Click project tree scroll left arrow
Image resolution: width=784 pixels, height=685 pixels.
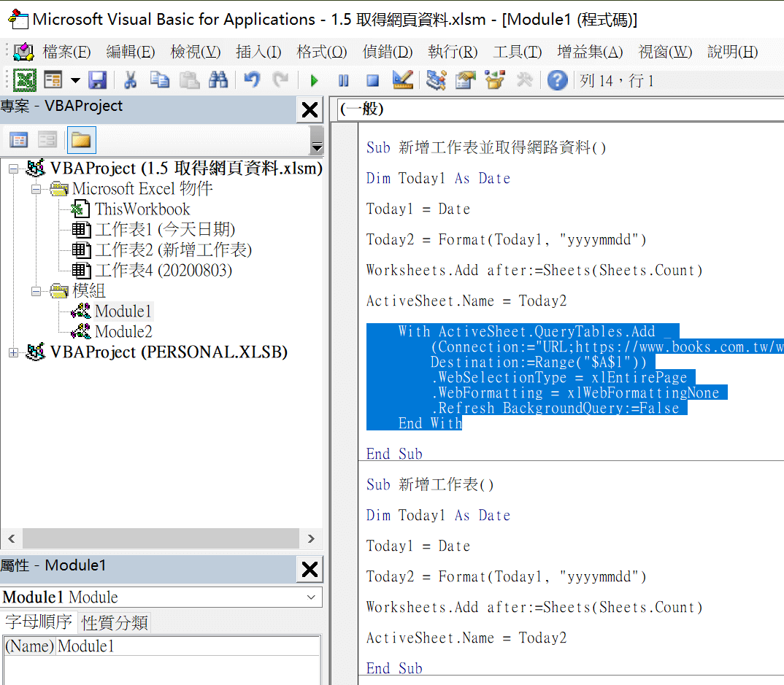[x=12, y=538]
